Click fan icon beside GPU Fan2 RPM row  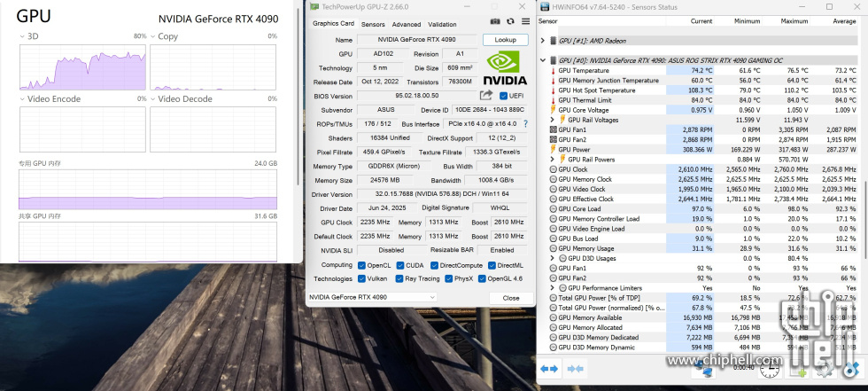[x=553, y=139]
